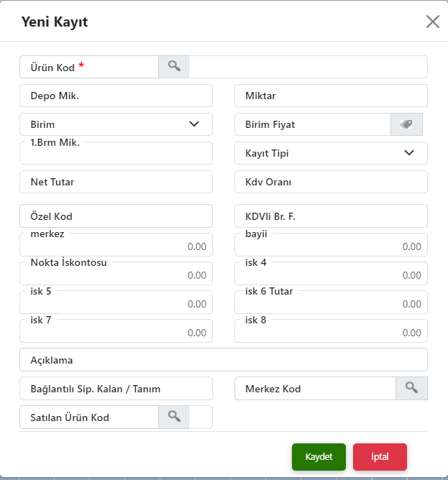The height and width of the screenshot is (480, 448).
Task: Click the merkez discount field
Action: click(116, 244)
